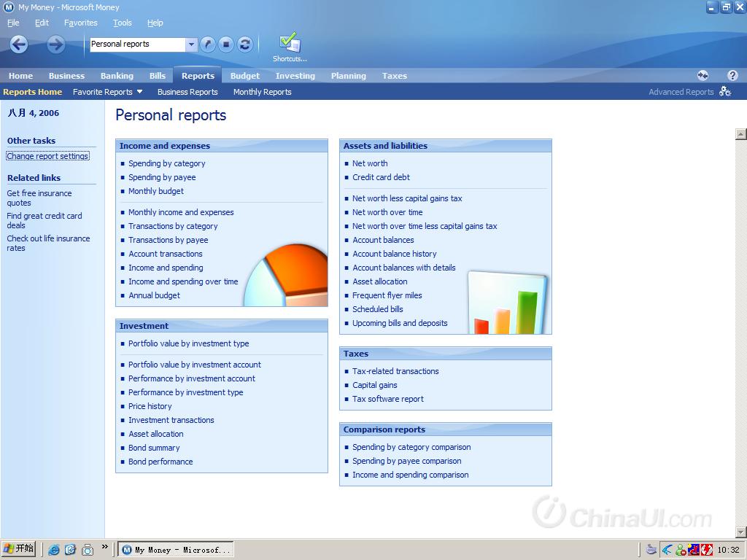The height and width of the screenshot is (560, 747).
Task: Click Change report settings link
Action: pyautogui.click(x=47, y=156)
